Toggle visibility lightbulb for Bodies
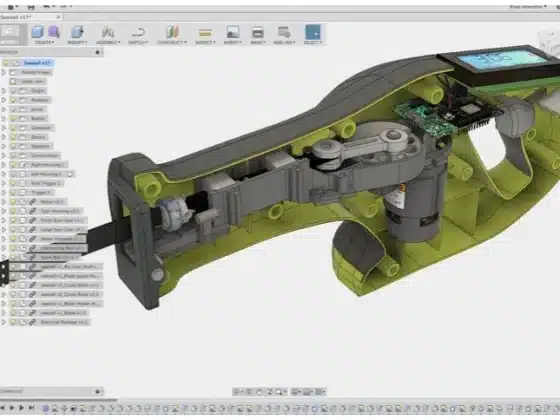 coord(13,118)
